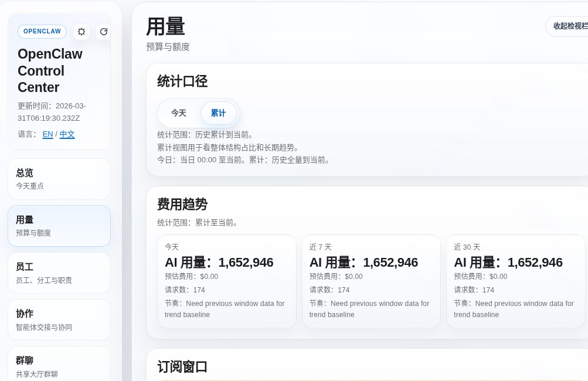
Task: Open the 群聊 group chat section
Action: [x=59, y=364]
